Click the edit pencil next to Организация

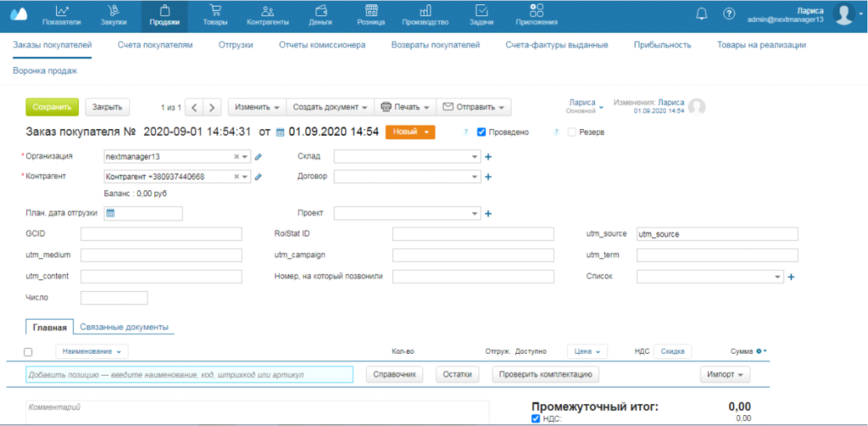[259, 156]
